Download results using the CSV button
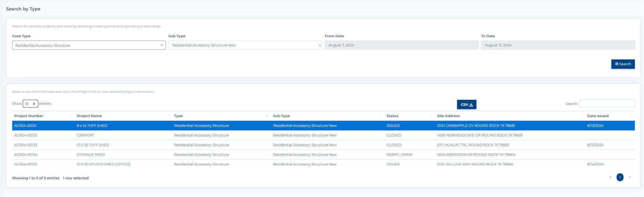 point(466,104)
